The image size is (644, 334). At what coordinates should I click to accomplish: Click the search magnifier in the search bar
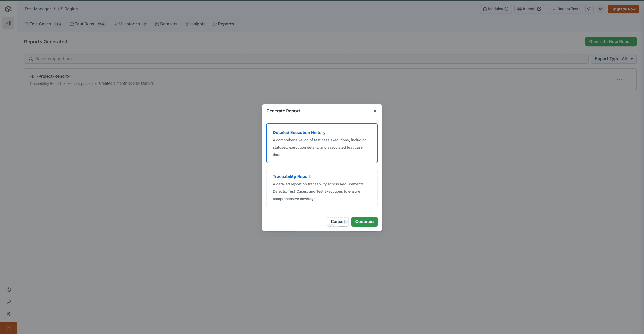(x=30, y=59)
